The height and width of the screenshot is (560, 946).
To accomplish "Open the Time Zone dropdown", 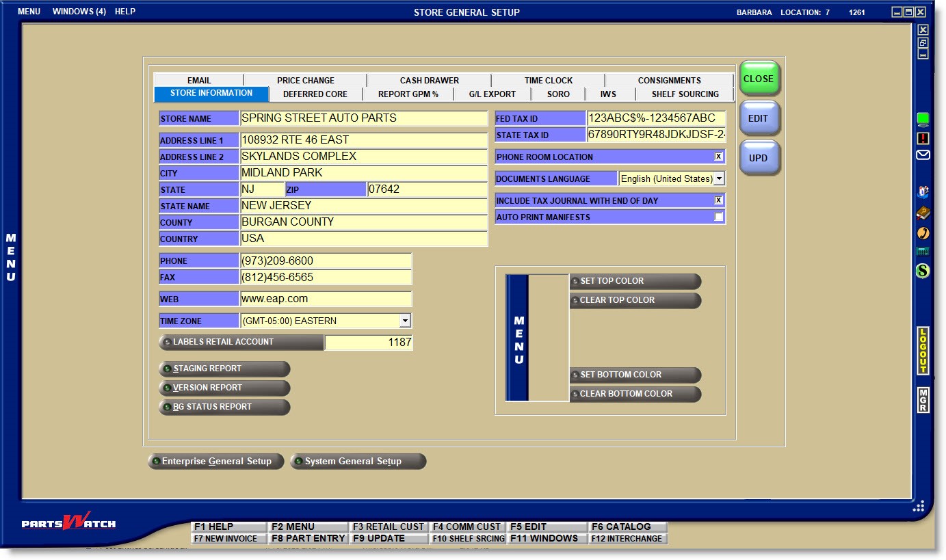I will coord(405,321).
